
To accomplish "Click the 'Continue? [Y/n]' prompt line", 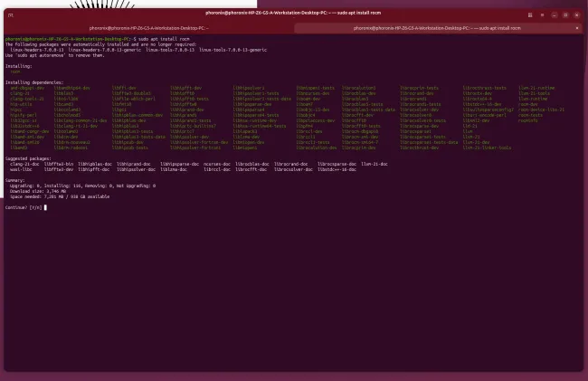I will [x=26, y=207].
